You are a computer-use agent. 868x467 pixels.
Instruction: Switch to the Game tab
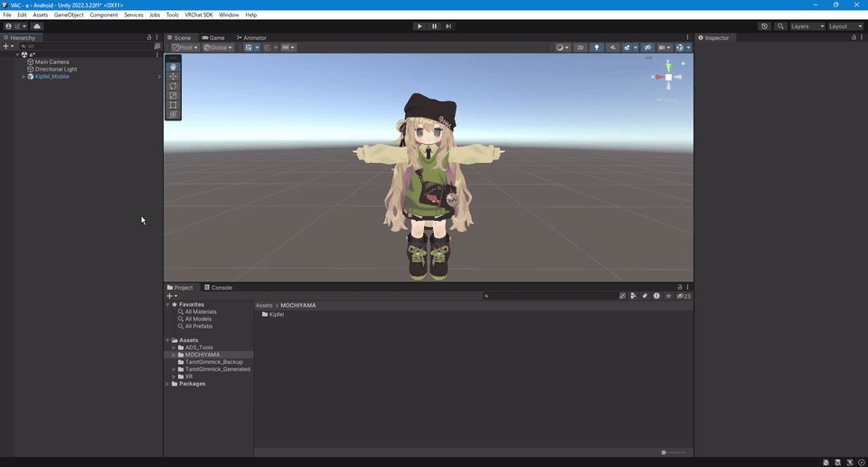click(x=213, y=38)
